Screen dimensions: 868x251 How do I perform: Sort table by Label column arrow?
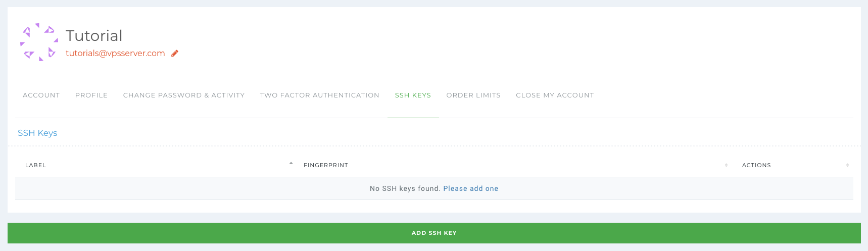[x=291, y=164]
